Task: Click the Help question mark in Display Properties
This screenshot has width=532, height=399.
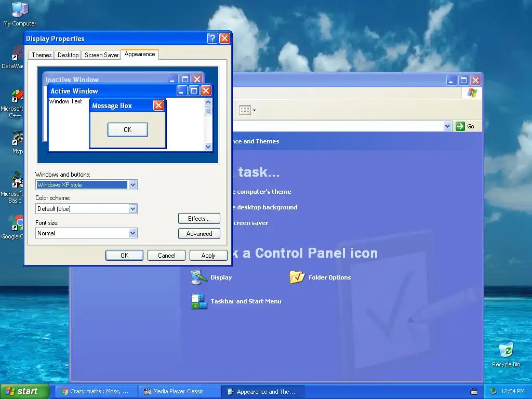Action: pyautogui.click(x=212, y=38)
